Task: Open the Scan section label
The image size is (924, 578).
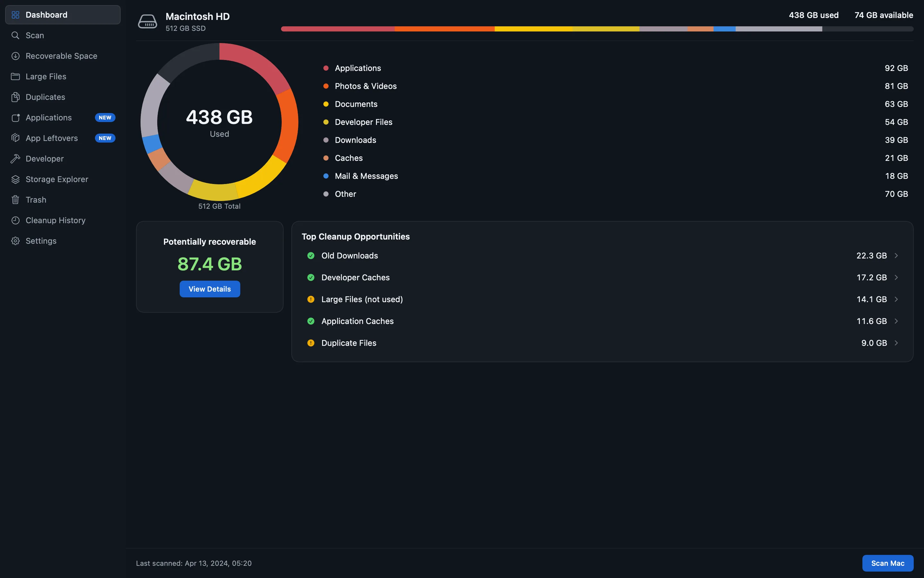Action: pos(35,36)
